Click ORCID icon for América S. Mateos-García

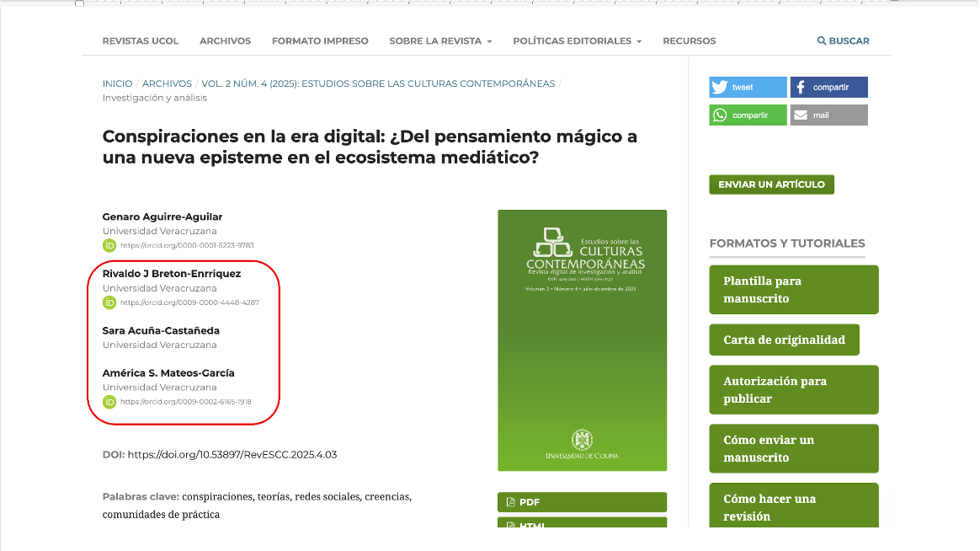[x=109, y=402]
